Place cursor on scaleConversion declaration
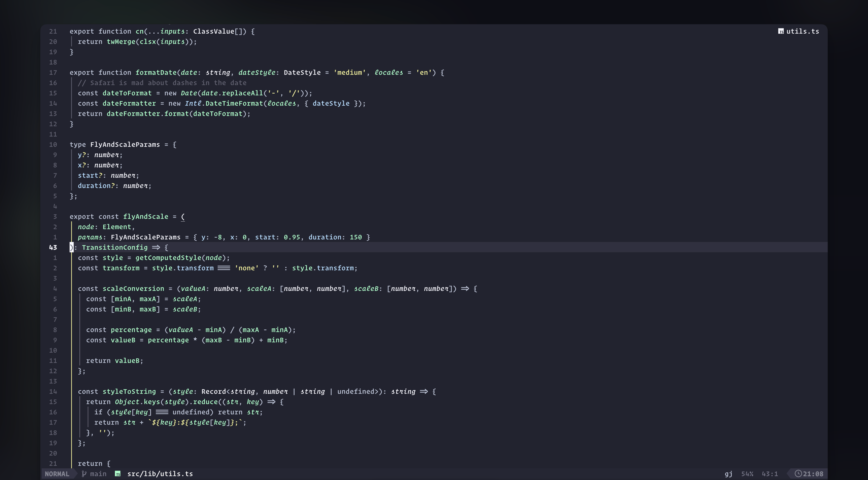The height and width of the screenshot is (480, 868). (x=133, y=288)
